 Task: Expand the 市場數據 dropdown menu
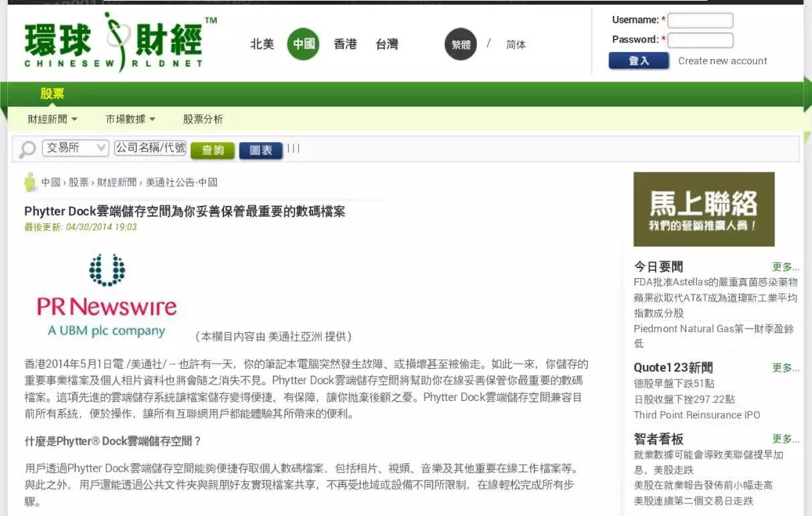[x=130, y=120]
